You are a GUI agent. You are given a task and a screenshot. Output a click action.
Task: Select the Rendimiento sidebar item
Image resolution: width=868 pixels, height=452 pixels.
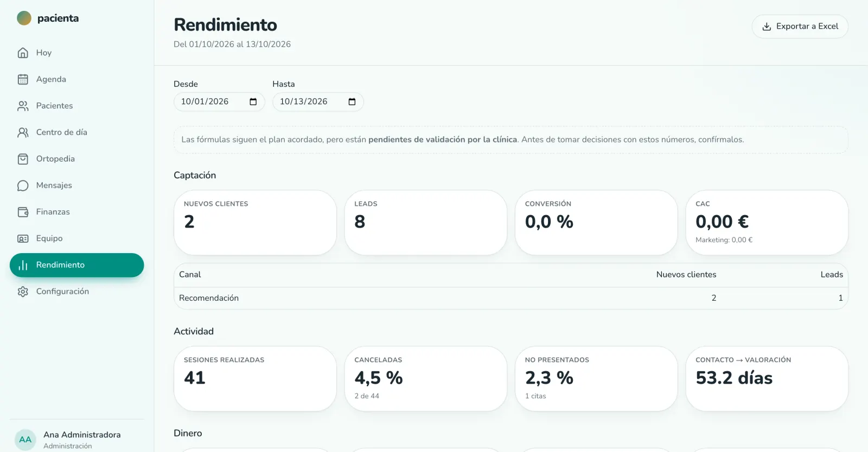77,265
